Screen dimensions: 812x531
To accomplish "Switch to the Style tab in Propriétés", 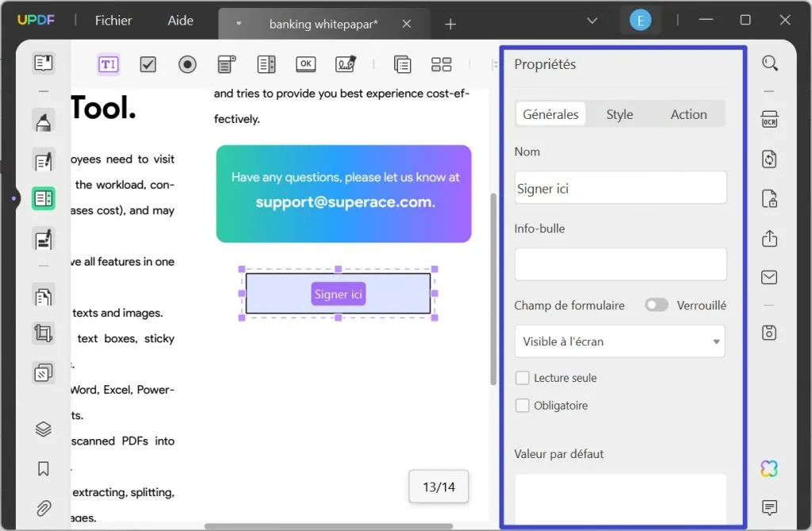I will (x=619, y=113).
